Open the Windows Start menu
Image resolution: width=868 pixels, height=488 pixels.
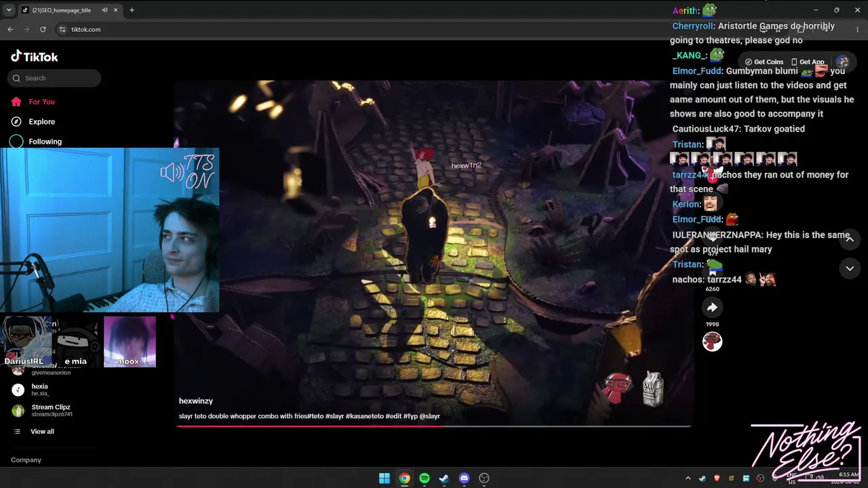384,479
